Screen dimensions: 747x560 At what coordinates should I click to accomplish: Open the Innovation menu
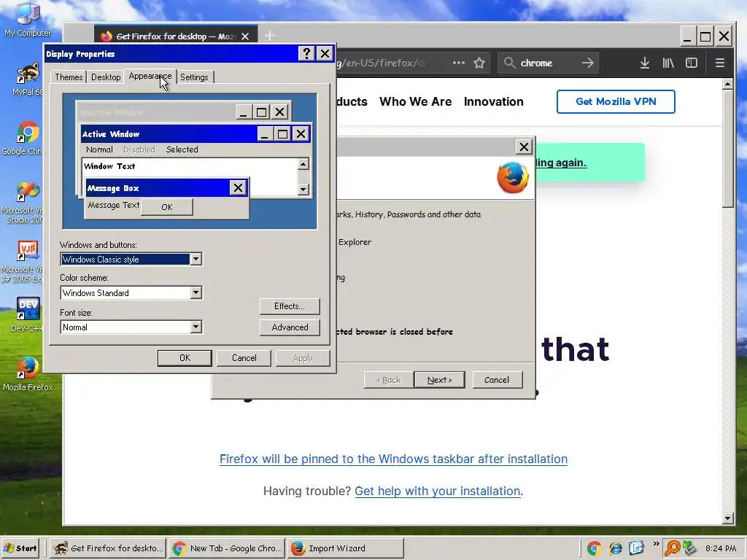click(494, 101)
